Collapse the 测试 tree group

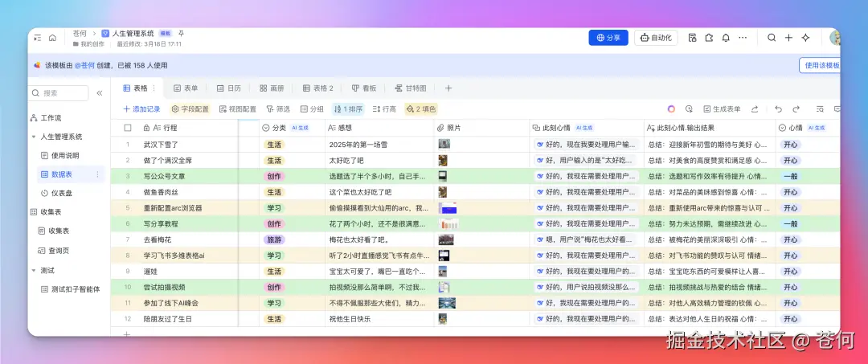34,271
